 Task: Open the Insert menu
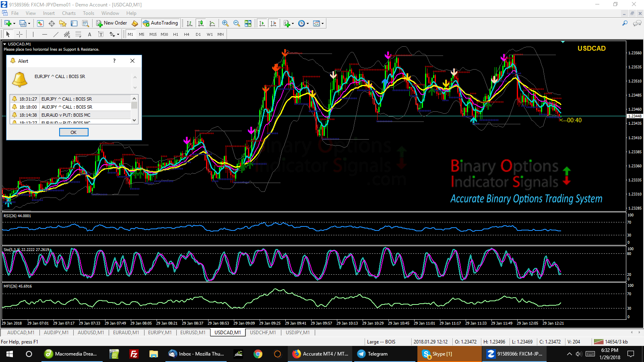click(49, 13)
